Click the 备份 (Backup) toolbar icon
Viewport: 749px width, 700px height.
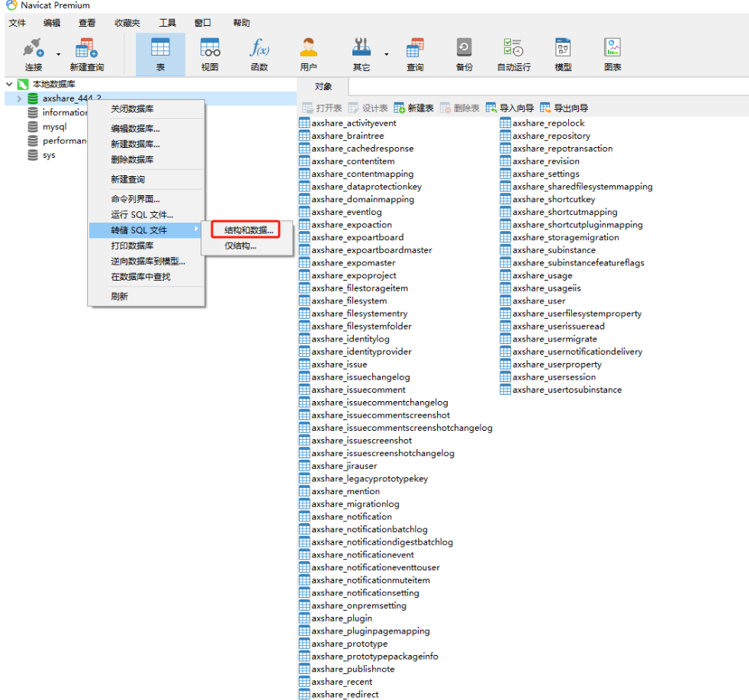point(465,48)
